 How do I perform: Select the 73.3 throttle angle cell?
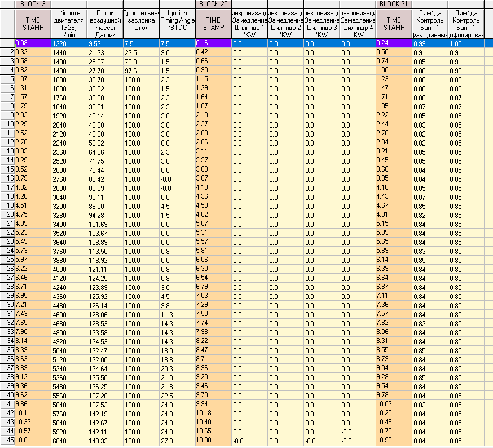141,61
